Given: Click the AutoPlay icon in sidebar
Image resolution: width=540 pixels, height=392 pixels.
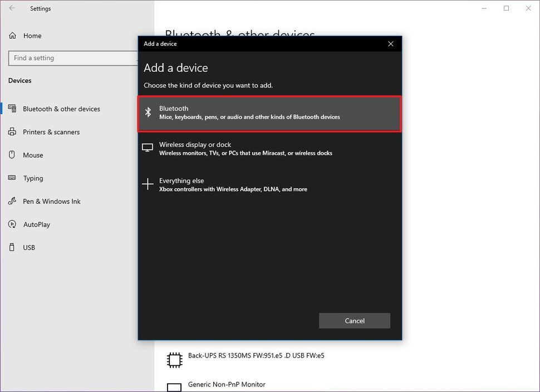Looking at the screenshot, I should pos(12,224).
